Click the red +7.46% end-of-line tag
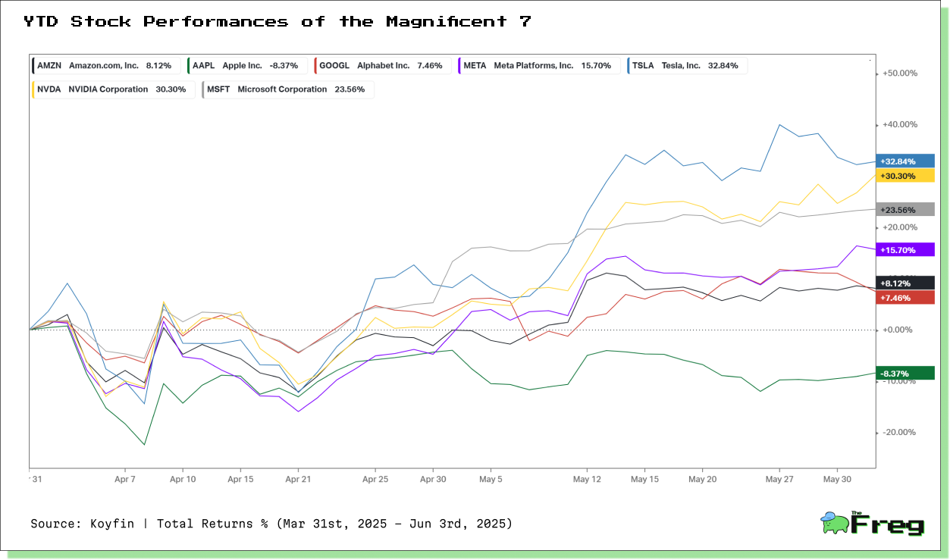This screenshot has height=560, width=950. (905, 298)
